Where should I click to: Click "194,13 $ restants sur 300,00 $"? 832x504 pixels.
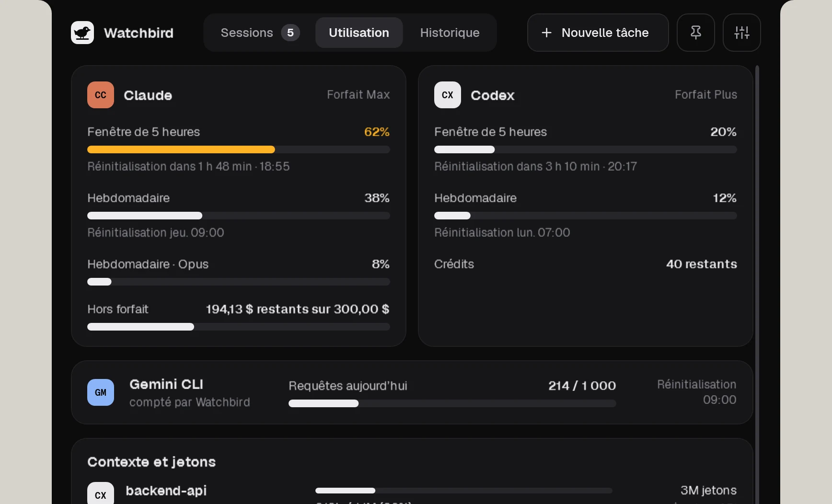coord(298,309)
